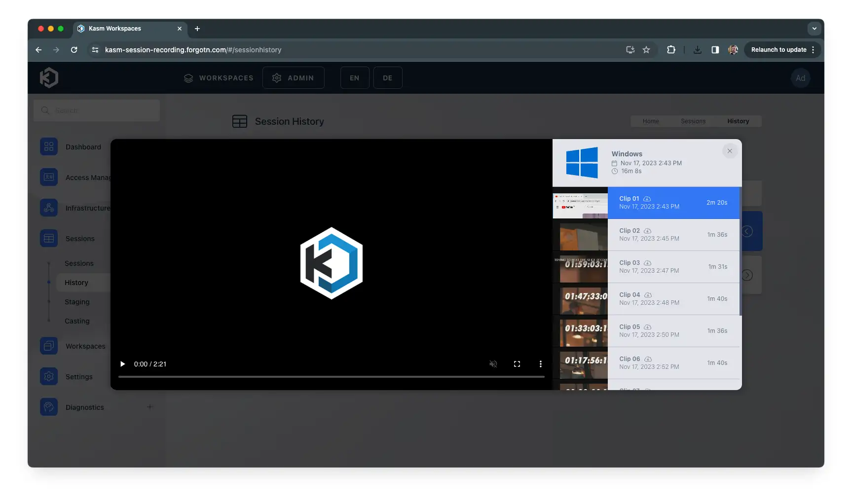852x504 pixels.
Task: Select Clip 03 from the clip list
Action: 673,267
